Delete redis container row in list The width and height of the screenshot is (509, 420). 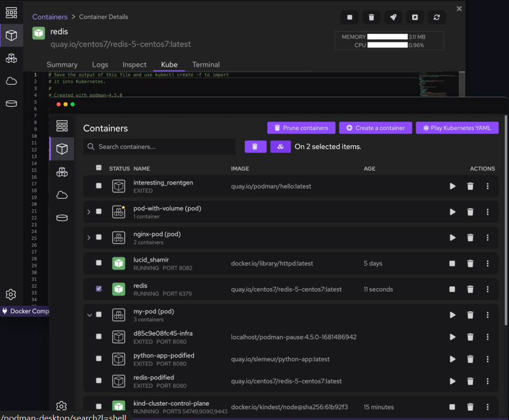tap(470, 289)
